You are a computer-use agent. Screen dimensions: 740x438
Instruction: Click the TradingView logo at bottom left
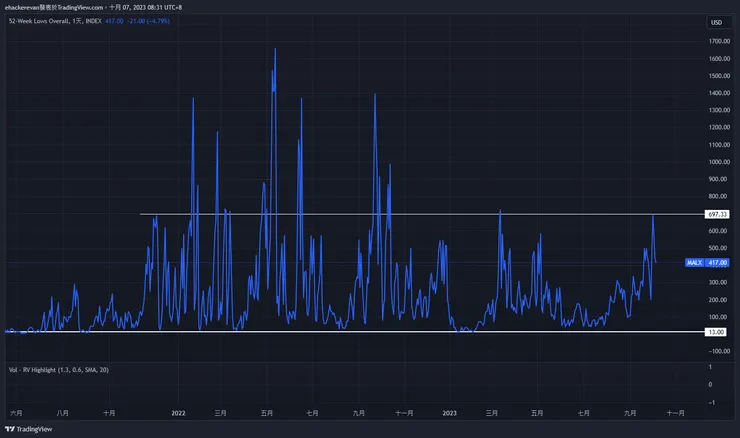click(29, 429)
